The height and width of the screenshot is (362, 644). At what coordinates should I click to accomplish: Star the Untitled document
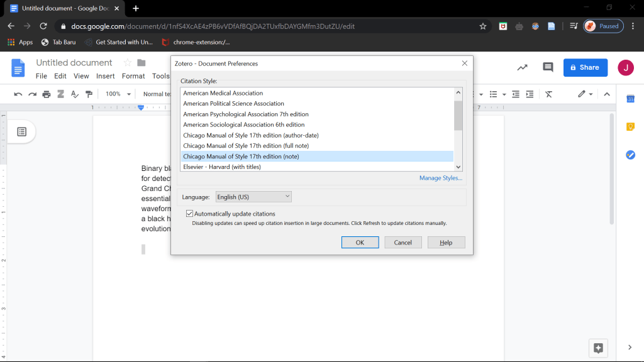127,63
